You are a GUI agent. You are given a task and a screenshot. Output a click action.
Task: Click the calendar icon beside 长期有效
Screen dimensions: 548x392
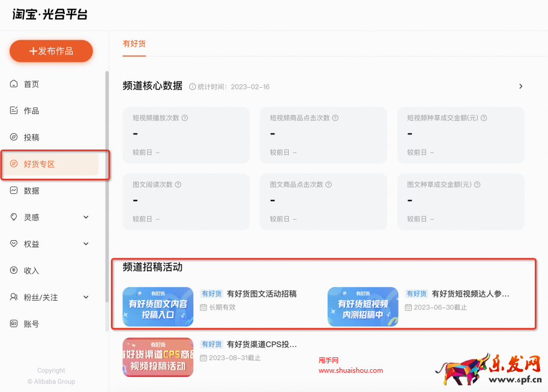[203, 307]
